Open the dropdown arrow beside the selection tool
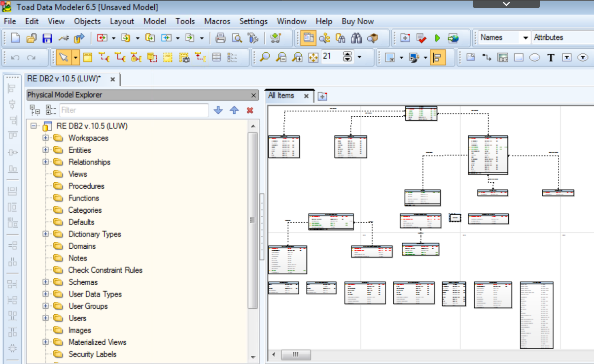 point(75,58)
